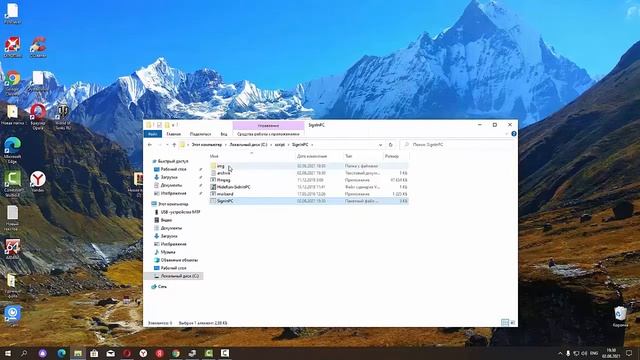This screenshot has height=360, width=640.
Task: Go back in Explorer navigation
Action: pos(150,145)
